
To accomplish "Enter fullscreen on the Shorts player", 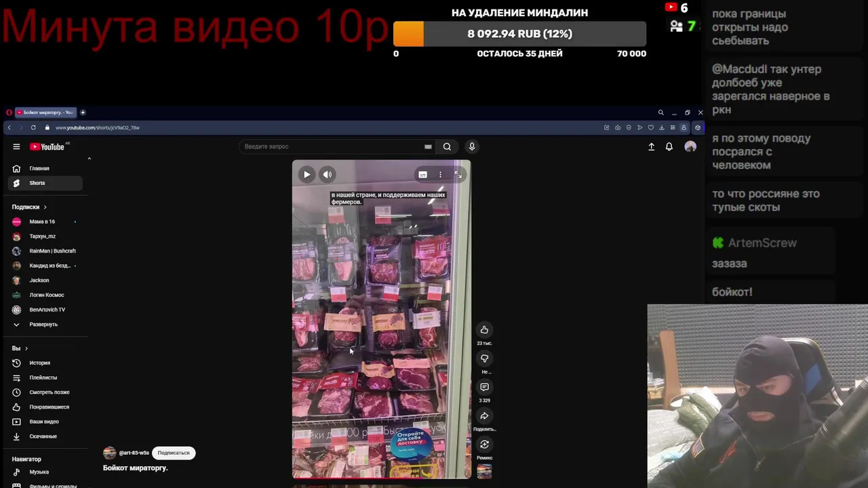I will click(458, 175).
